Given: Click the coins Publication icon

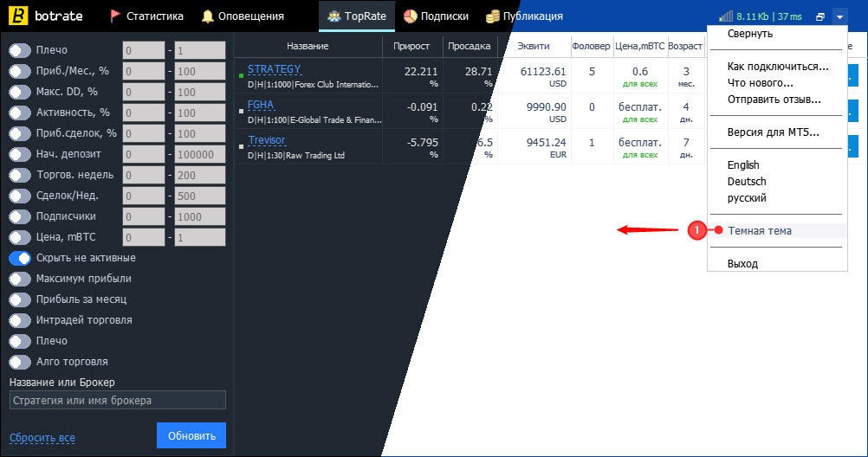Looking at the screenshot, I should click(x=492, y=16).
